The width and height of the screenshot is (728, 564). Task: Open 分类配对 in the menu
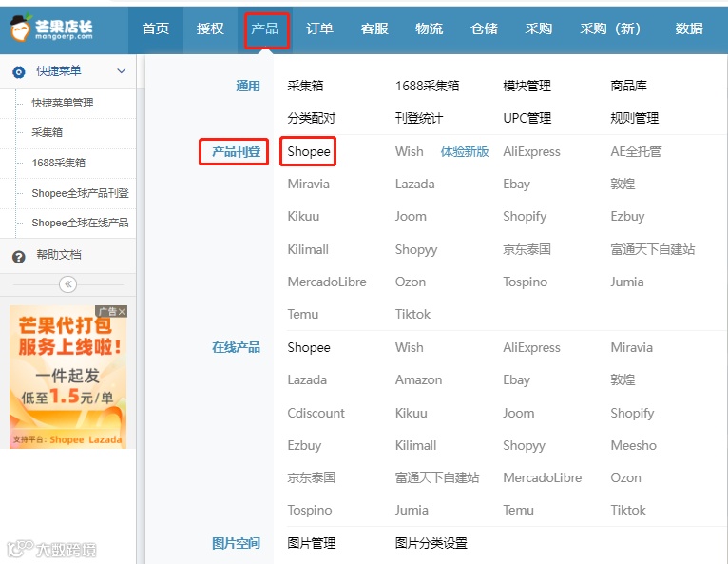pyautogui.click(x=311, y=118)
